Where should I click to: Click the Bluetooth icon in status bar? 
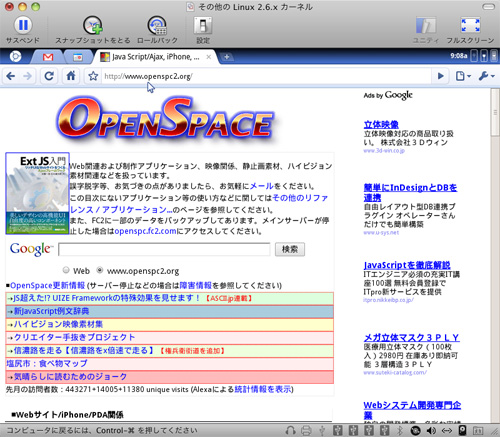(x=400, y=430)
